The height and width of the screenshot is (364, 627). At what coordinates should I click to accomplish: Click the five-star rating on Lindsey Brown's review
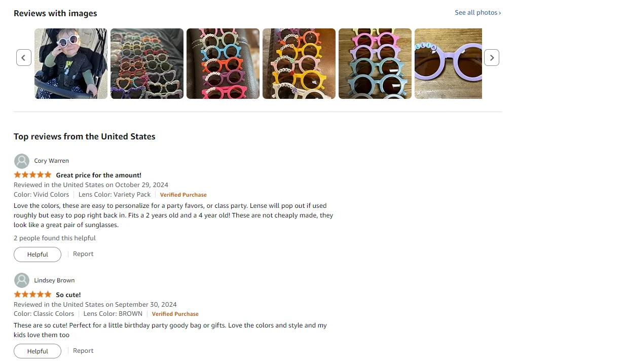33,295
